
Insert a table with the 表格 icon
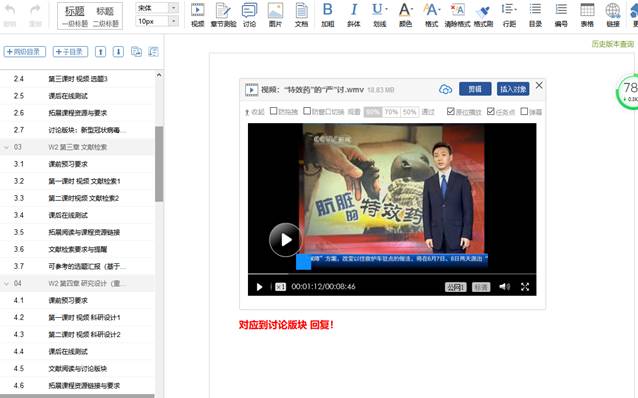(x=587, y=15)
